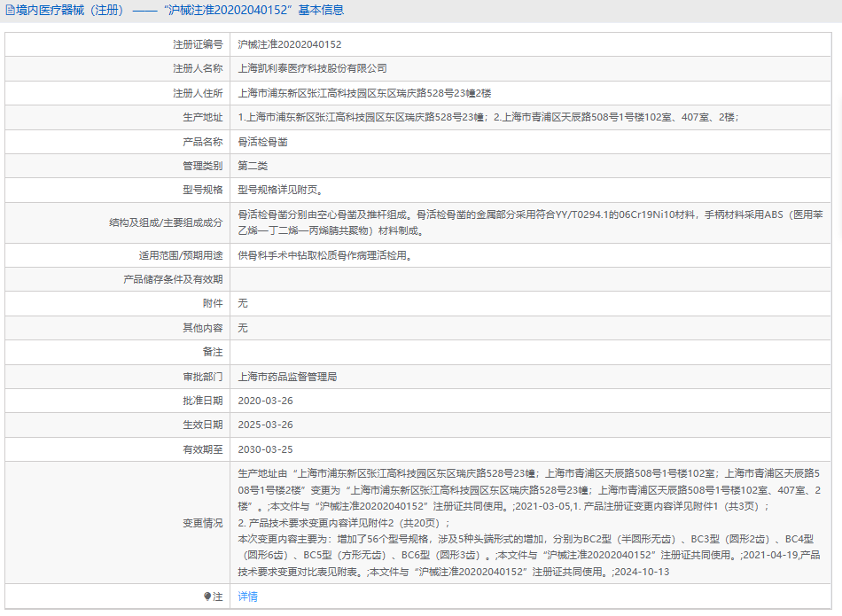842x616 pixels.
Task: Click the effective date 2025-03-26
Action: pos(266,425)
